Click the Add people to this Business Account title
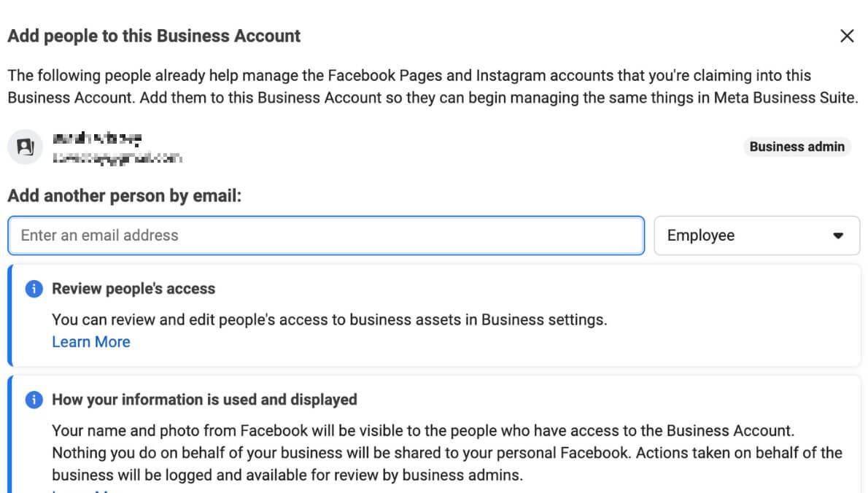This screenshot has height=493, width=868. click(x=154, y=36)
